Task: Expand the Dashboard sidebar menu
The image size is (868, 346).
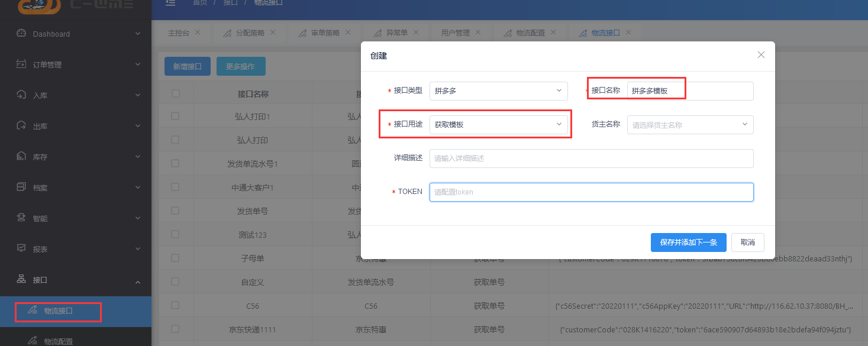Action: coord(138,34)
